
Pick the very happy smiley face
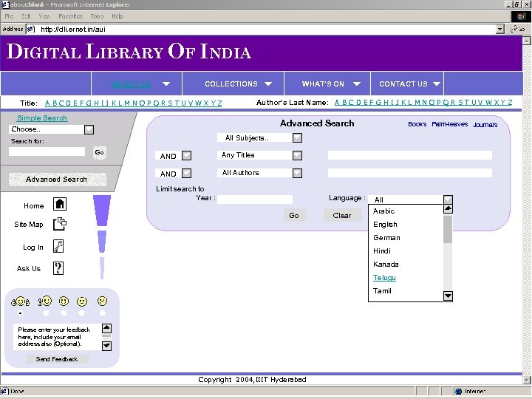pos(21,301)
